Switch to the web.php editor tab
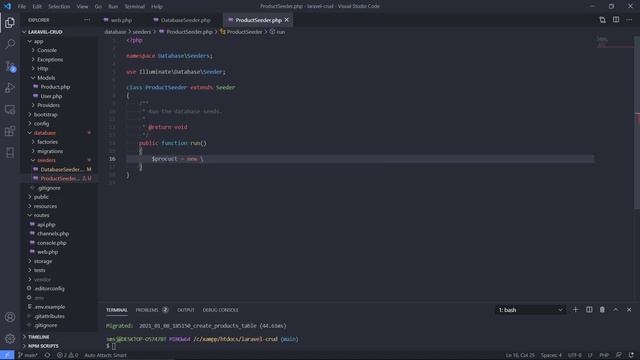 click(121, 20)
